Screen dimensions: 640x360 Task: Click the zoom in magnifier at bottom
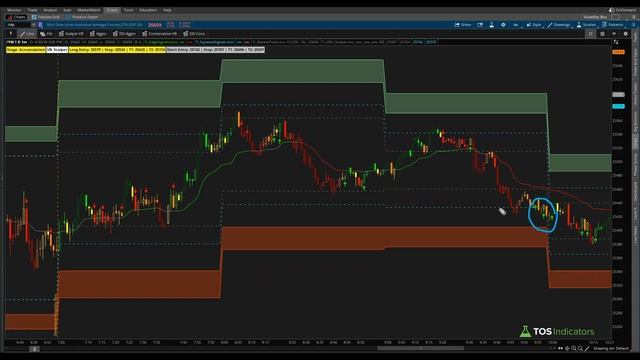[x=574, y=349]
